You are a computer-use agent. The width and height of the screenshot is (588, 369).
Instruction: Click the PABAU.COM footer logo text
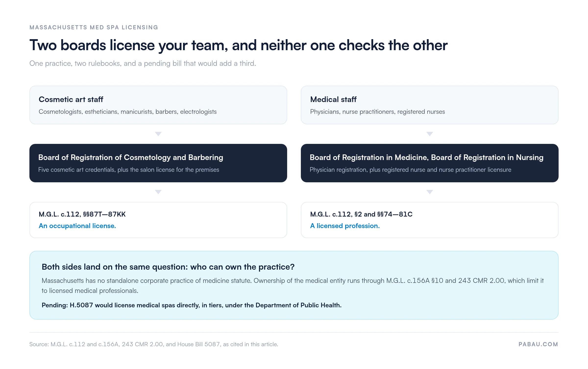point(538,344)
